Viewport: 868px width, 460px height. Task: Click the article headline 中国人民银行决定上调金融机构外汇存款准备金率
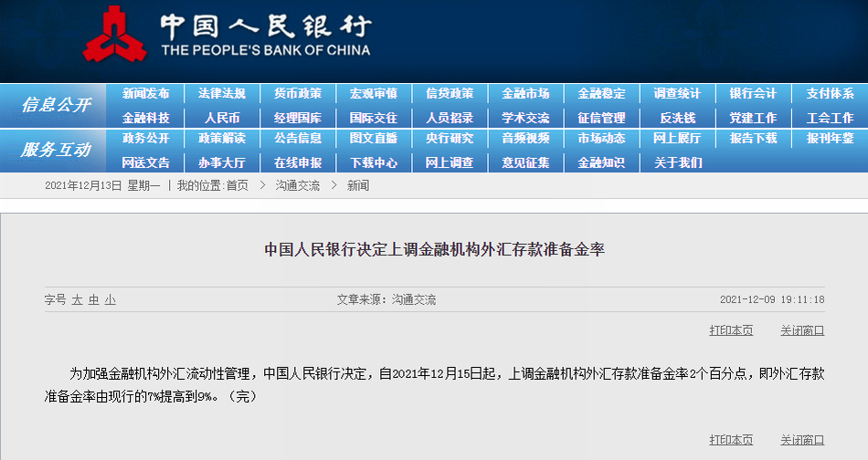[x=434, y=249]
